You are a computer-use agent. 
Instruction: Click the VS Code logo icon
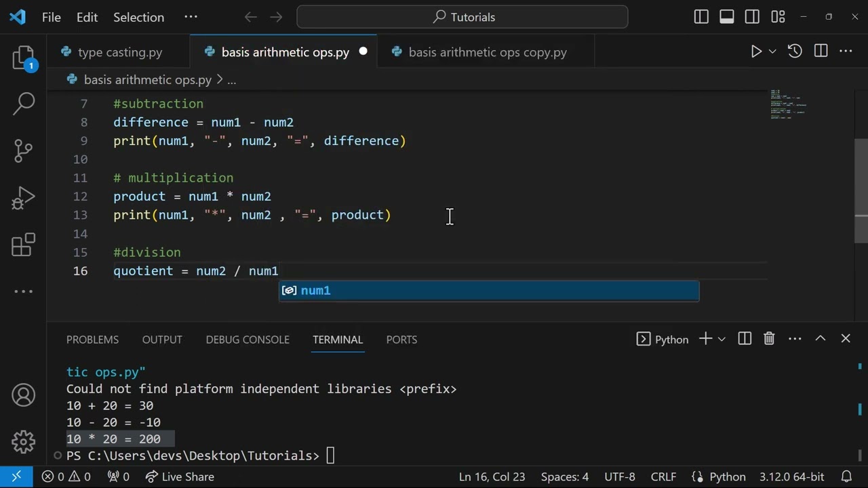click(18, 17)
